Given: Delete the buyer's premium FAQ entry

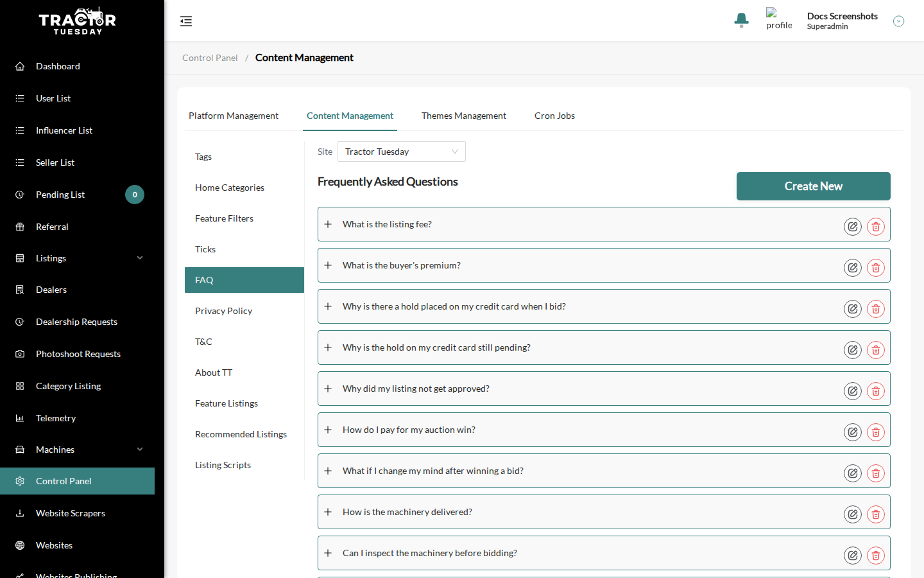Looking at the screenshot, I should pos(876,268).
